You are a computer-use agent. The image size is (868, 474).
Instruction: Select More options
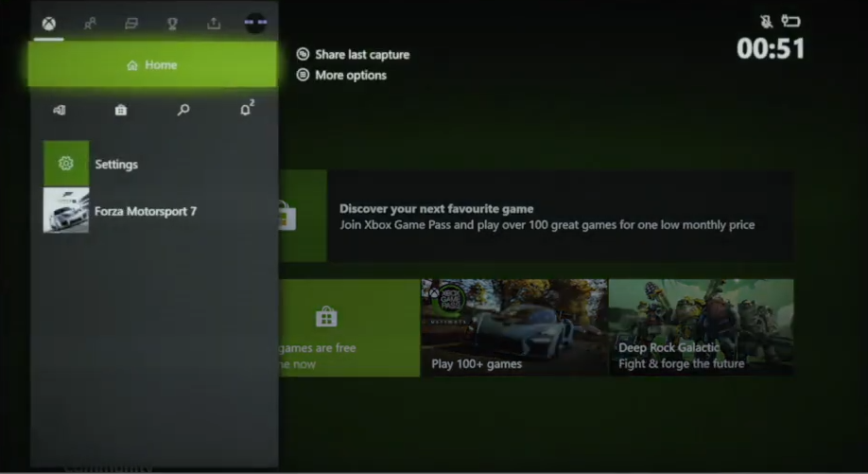tap(351, 75)
